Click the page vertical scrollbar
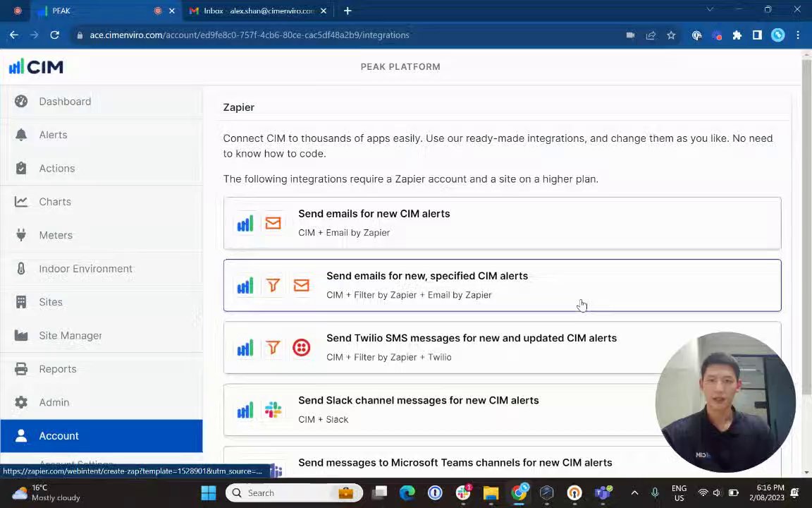This screenshot has height=508, width=812. [x=806, y=226]
